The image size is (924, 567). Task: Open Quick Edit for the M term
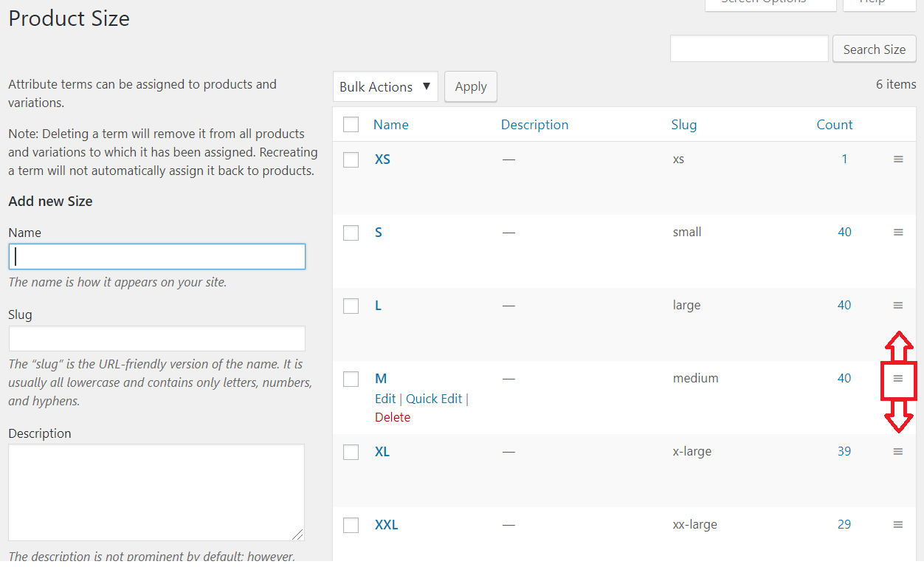(434, 399)
